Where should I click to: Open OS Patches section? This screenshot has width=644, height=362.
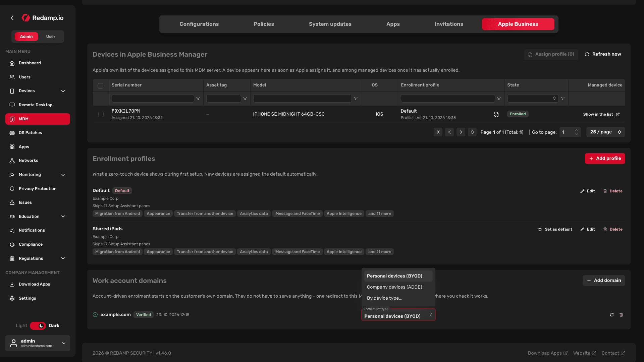pyautogui.click(x=38, y=133)
